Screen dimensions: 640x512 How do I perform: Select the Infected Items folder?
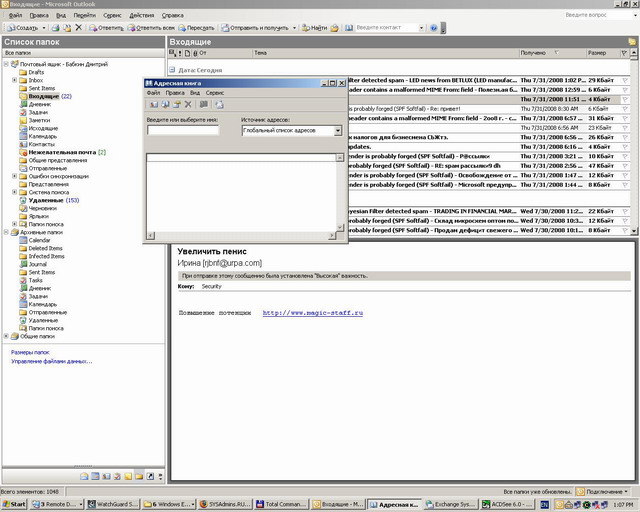tap(42, 256)
